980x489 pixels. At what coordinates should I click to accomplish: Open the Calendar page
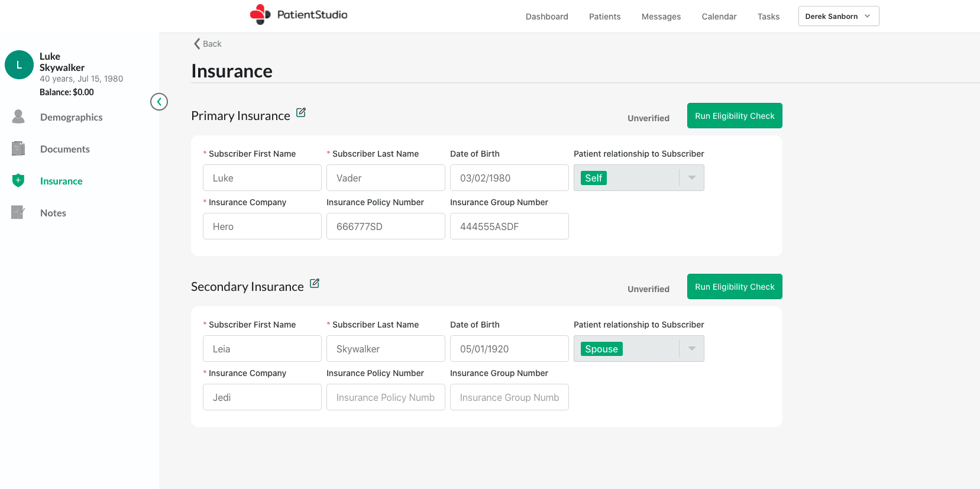pyautogui.click(x=719, y=17)
